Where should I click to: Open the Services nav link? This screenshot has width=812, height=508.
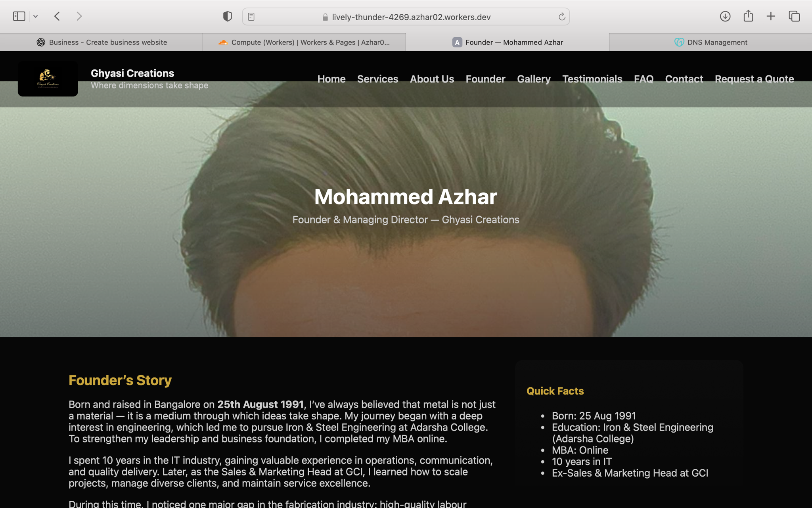click(x=377, y=79)
